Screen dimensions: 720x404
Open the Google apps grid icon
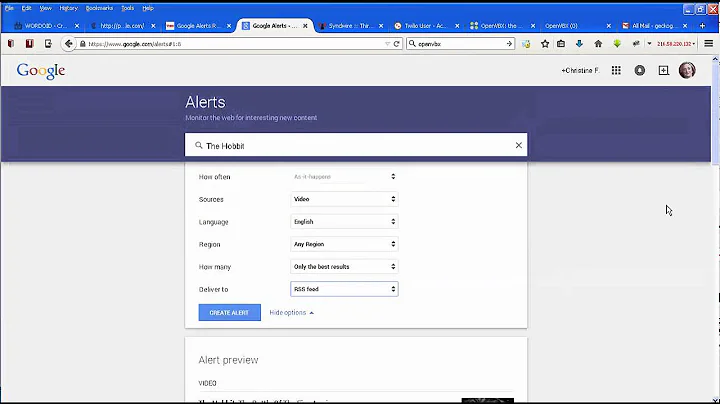[616, 70]
